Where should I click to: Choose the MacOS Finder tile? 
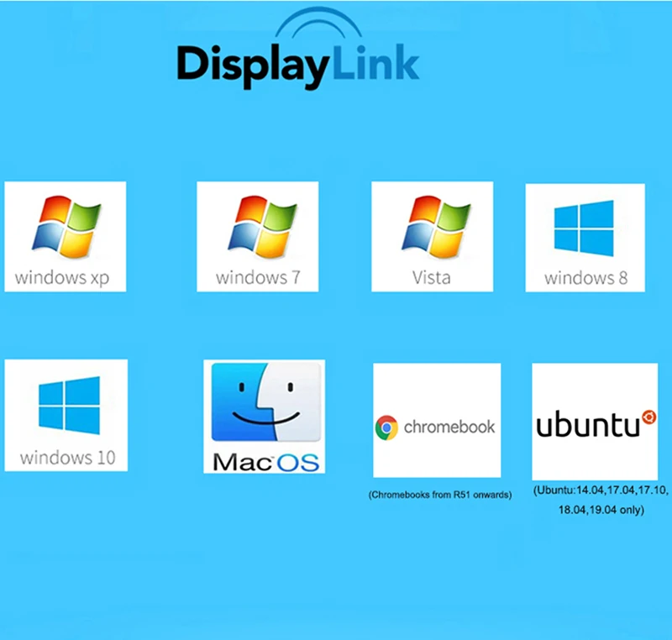pyautogui.click(x=265, y=417)
